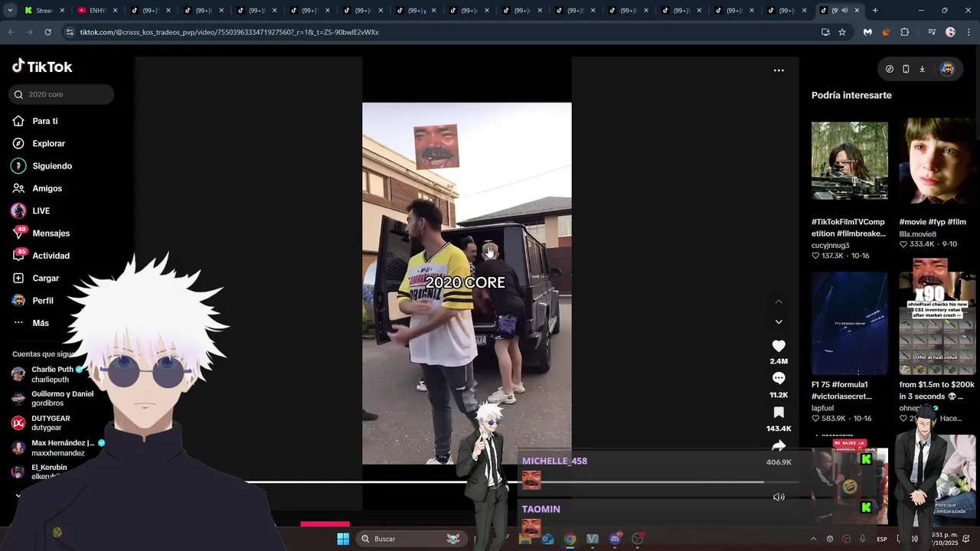
Task: Close the active TikTok browser tab
Action: click(857, 11)
